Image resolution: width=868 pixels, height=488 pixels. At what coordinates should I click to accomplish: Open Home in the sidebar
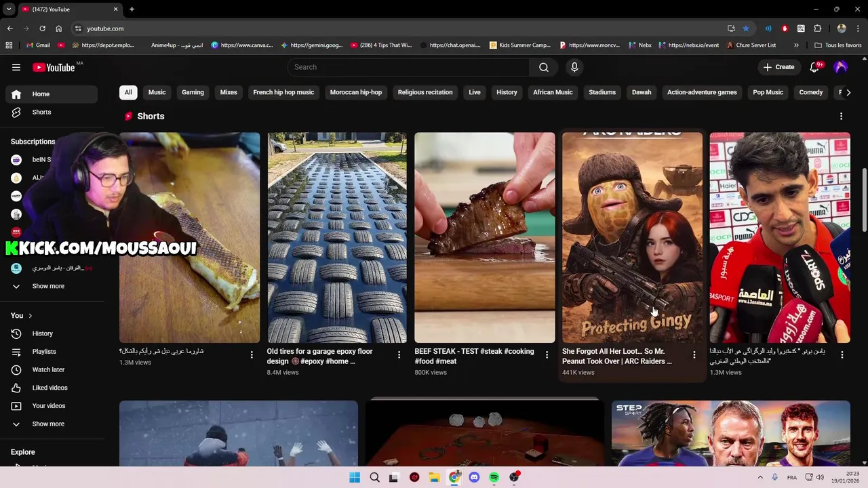coord(52,94)
